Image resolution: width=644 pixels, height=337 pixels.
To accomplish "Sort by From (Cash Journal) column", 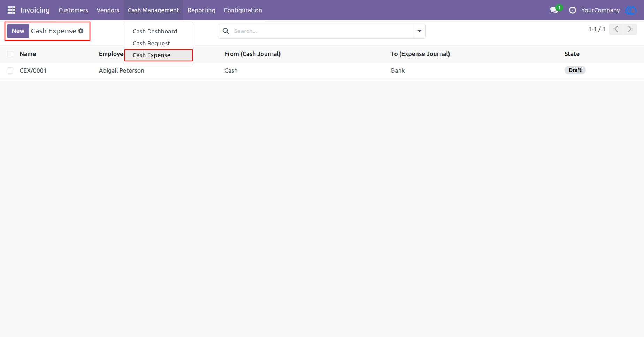I will pyautogui.click(x=252, y=54).
